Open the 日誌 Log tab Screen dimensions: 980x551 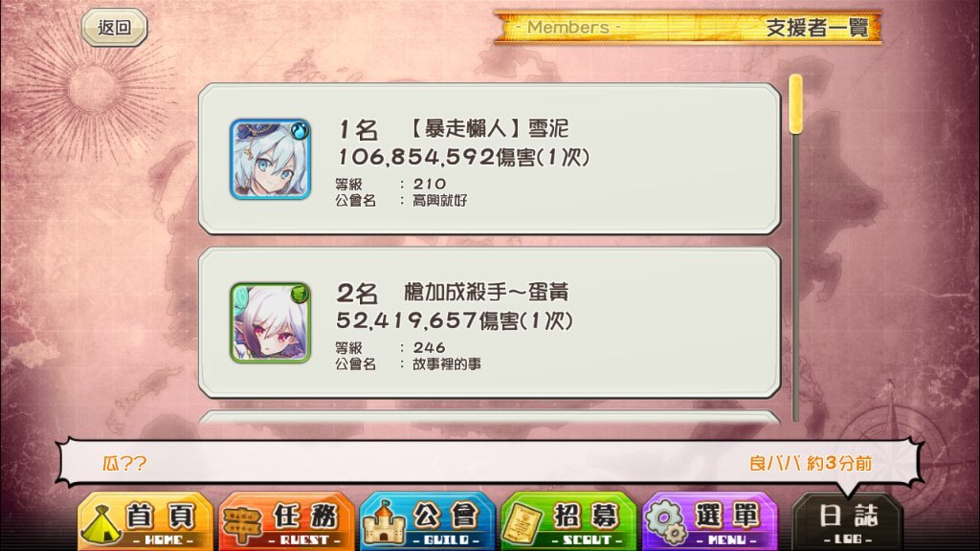coord(848,523)
